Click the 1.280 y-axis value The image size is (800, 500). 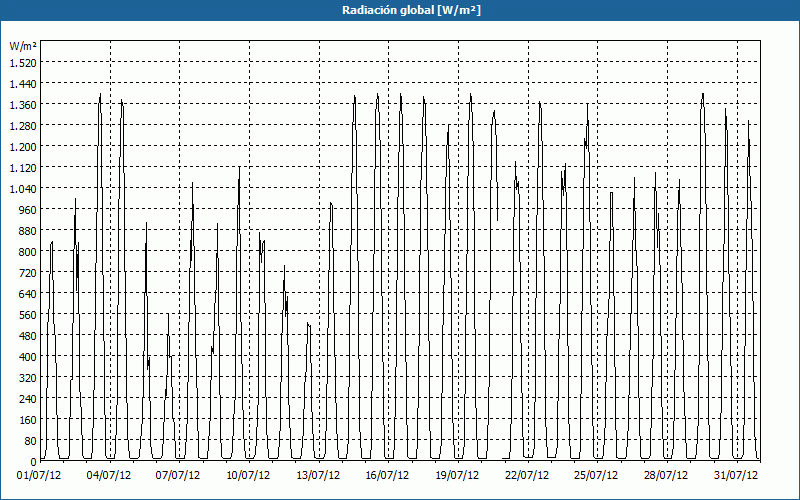point(23,126)
